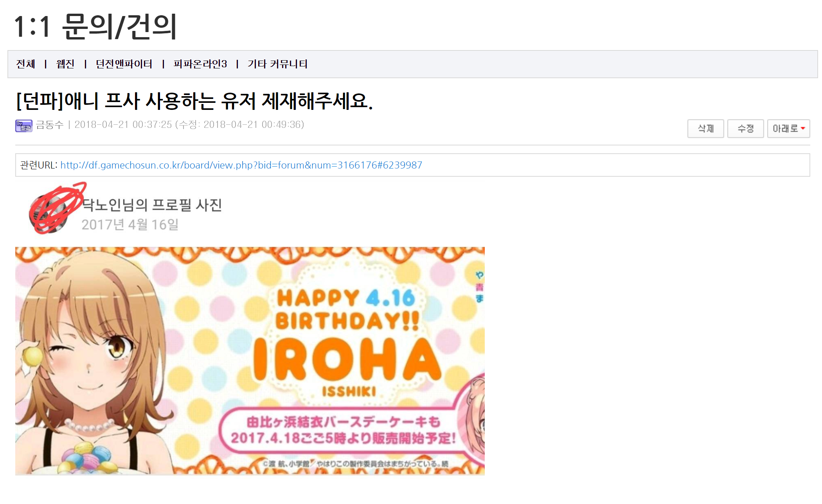Expand the 아래로 dropdown
The width and height of the screenshot is (822, 504).
coord(788,129)
